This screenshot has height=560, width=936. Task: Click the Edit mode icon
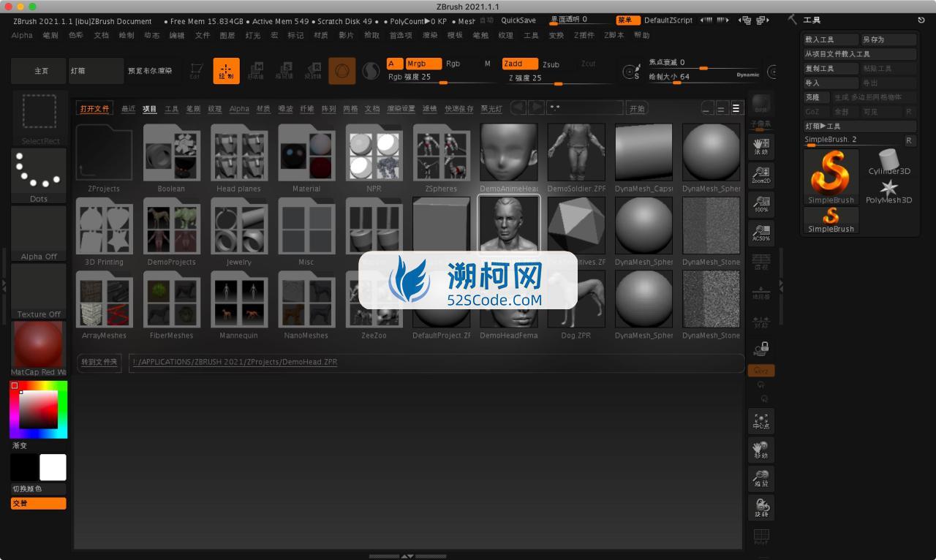pyautogui.click(x=195, y=71)
